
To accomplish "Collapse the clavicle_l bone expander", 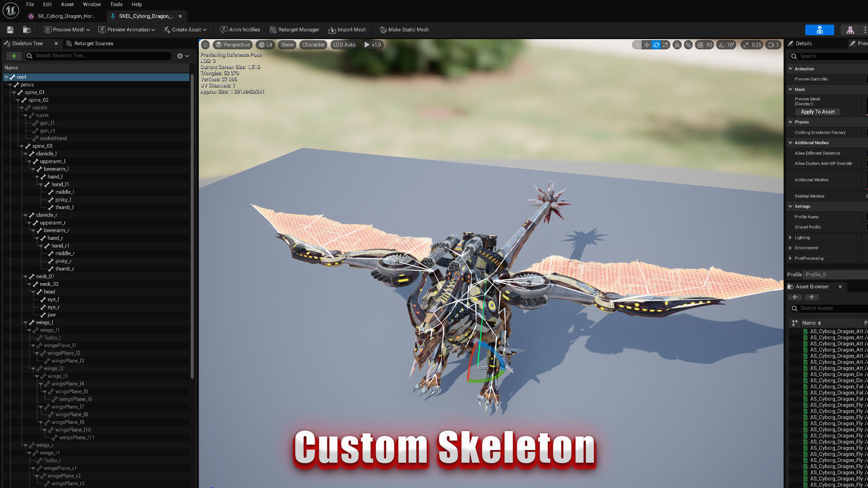I will tap(25, 154).
